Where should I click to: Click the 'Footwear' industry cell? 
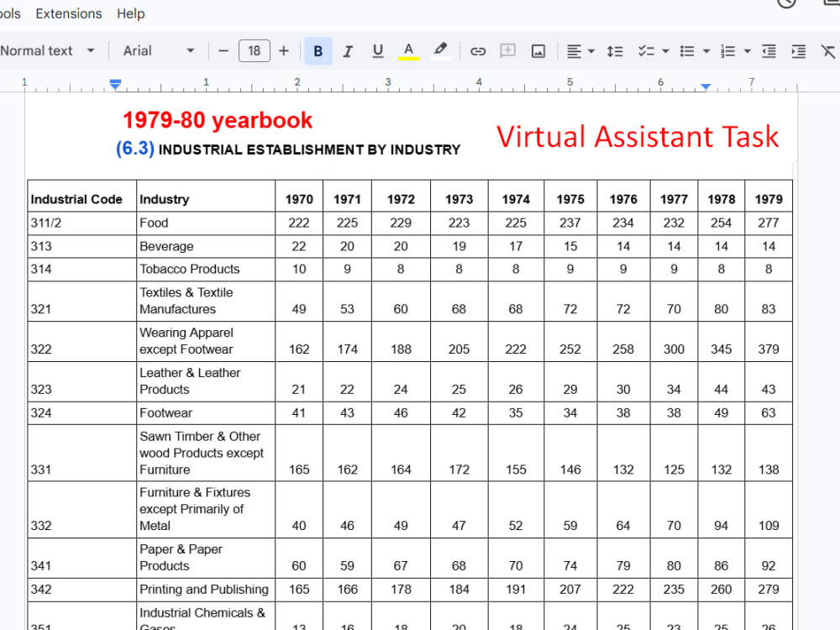[206, 413]
